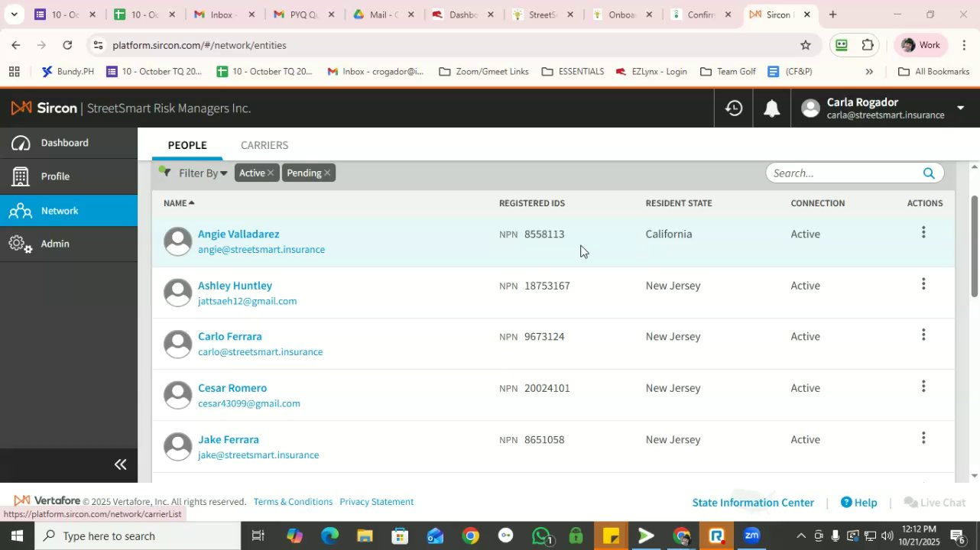Open the Zoom taskbar icon
This screenshot has width=980, height=550.
coord(751,535)
